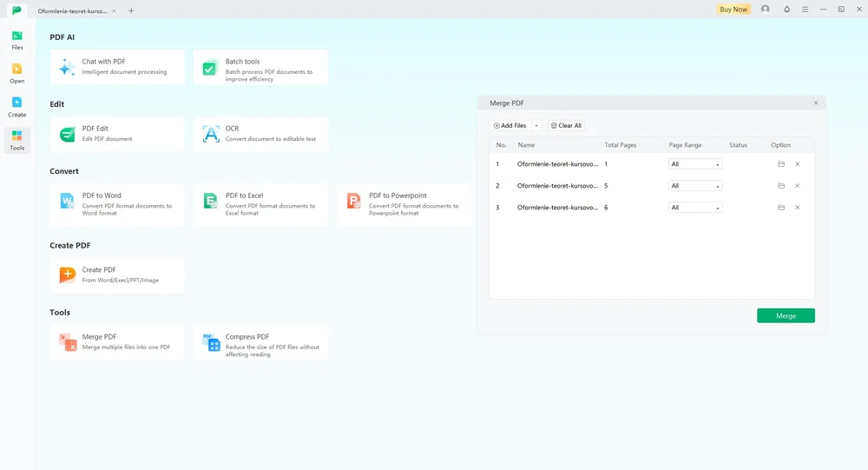Click the Total Pages column header
Screen dimensions: 868x470
coord(620,145)
